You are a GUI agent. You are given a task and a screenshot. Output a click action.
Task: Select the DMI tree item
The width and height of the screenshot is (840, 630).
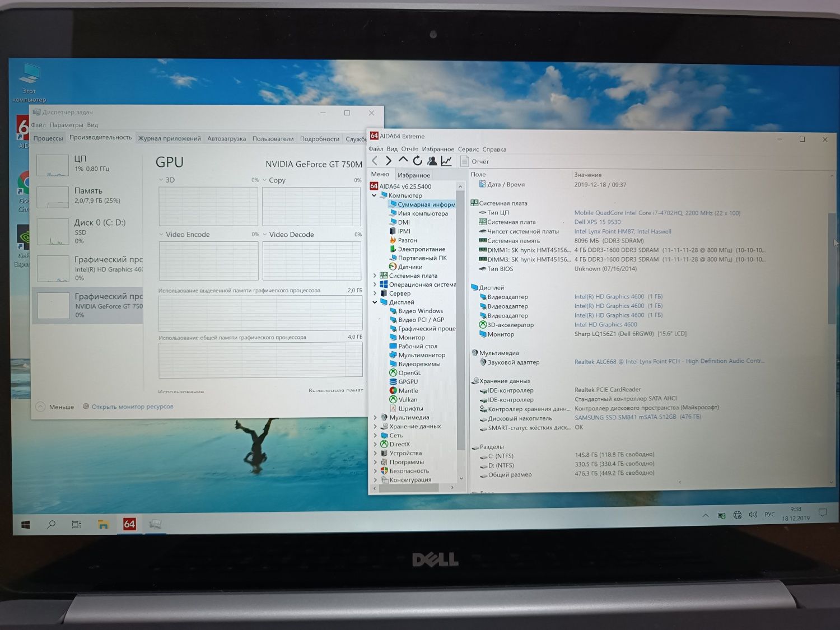coord(400,222)
